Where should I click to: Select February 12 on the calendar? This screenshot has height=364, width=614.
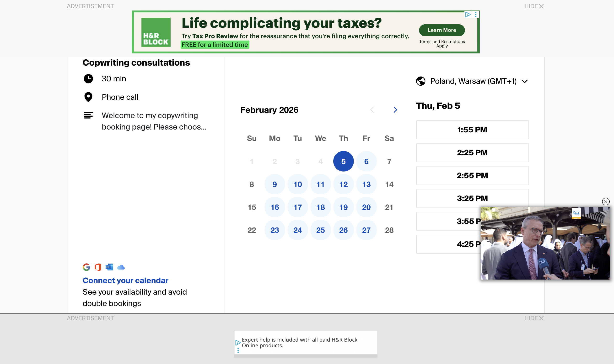[343, 184]
